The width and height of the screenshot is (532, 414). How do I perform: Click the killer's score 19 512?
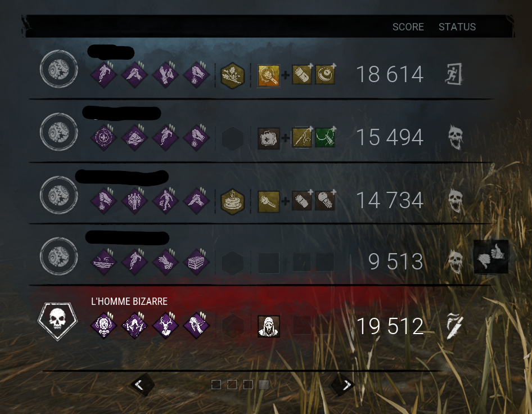coord(390,326)
